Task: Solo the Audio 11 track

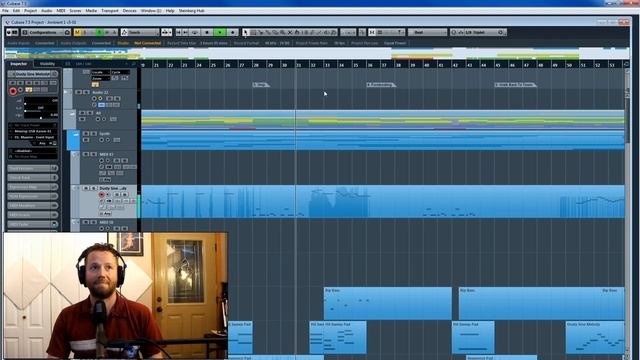Action: tap(86, 92)
